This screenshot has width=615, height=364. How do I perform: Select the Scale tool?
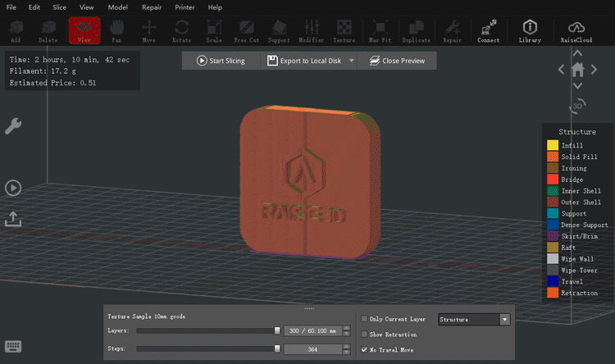click(214, 31)
